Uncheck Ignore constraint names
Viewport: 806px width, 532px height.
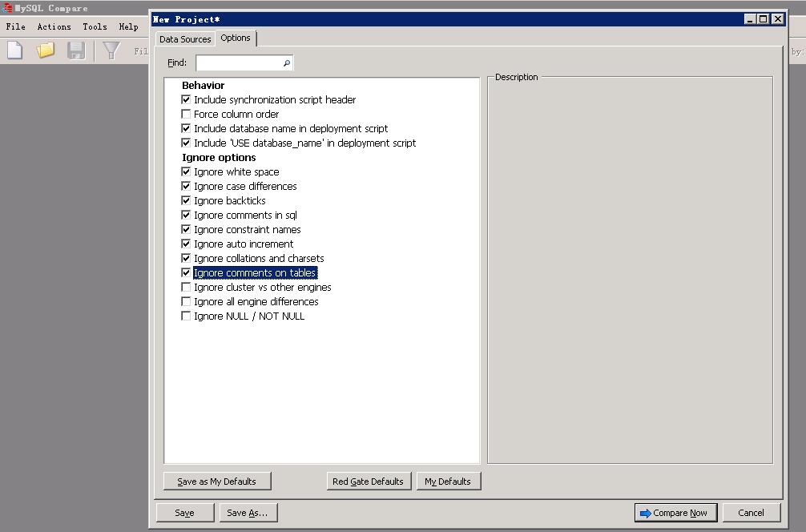186,229
